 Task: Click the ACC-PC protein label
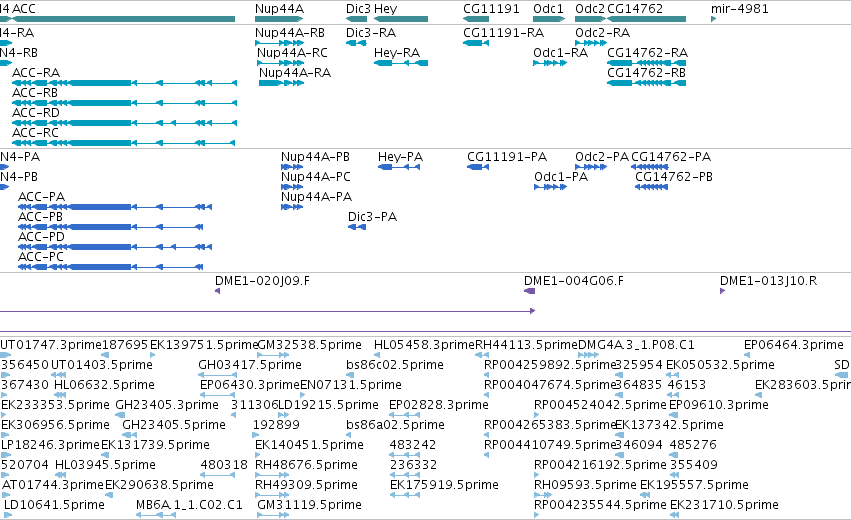(x=41, y=257)
